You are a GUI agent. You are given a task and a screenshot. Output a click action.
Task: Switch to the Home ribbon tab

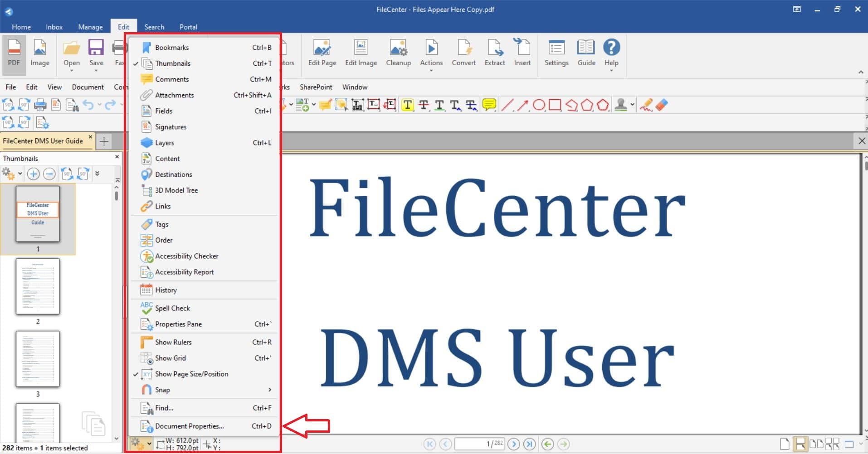coord(21,27)
